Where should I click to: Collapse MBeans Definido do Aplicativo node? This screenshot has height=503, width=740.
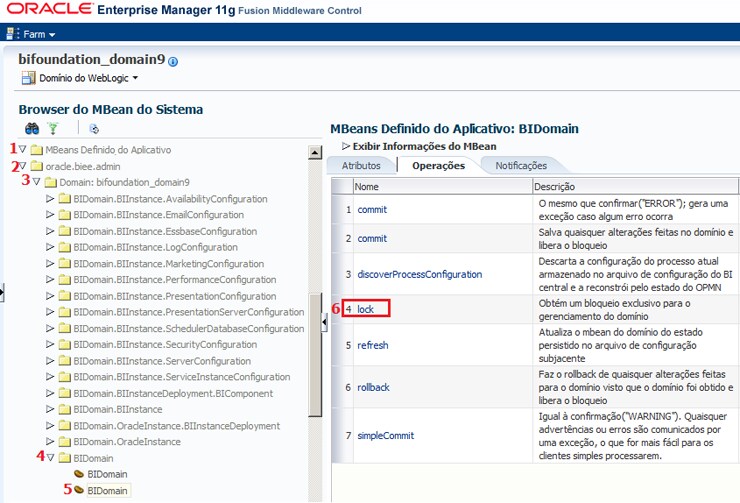(x=22, y=149)
